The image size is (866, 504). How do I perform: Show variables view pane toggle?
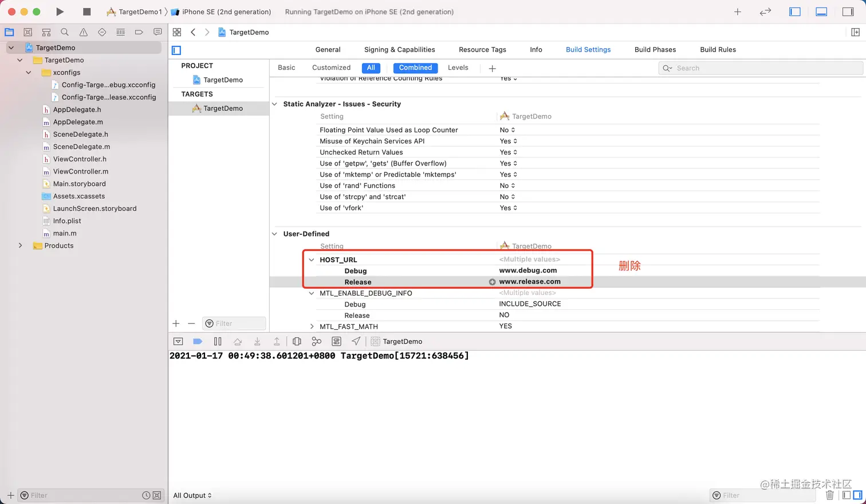846,495
